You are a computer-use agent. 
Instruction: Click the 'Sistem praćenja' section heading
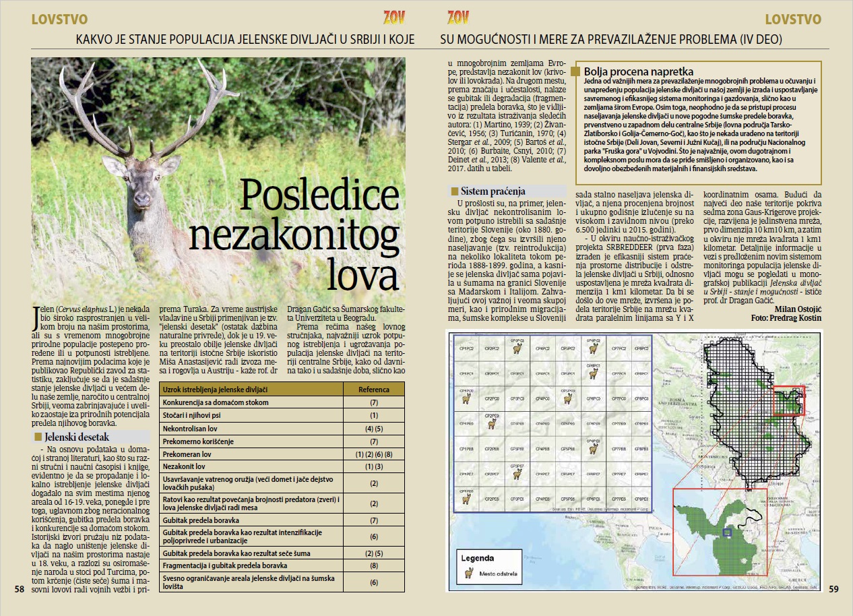493,191
